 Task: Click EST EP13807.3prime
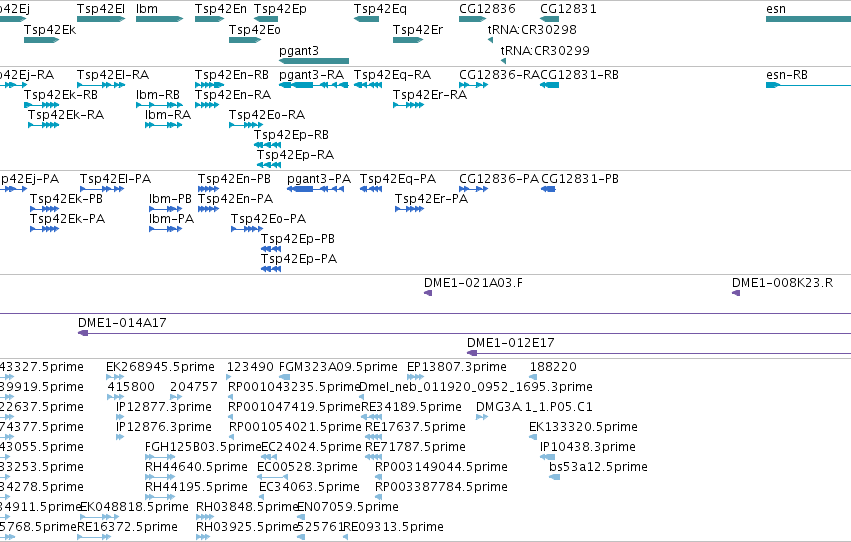(415, 377)
